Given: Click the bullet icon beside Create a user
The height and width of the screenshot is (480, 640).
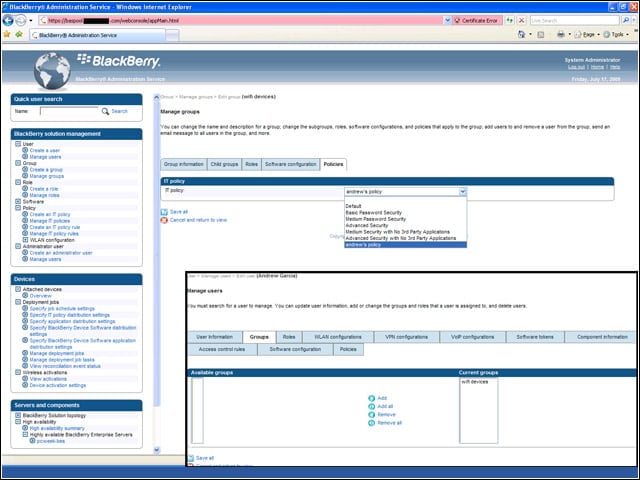Looking at the screenshot, I should (x=25, y=150).
